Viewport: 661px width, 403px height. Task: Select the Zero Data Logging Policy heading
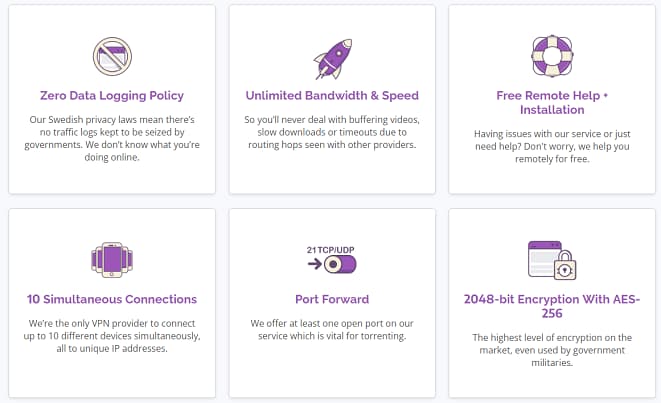pos(111,96)
